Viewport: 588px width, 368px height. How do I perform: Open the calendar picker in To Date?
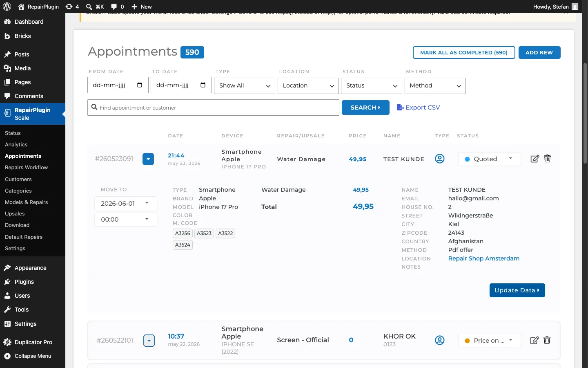click(203, 85)
